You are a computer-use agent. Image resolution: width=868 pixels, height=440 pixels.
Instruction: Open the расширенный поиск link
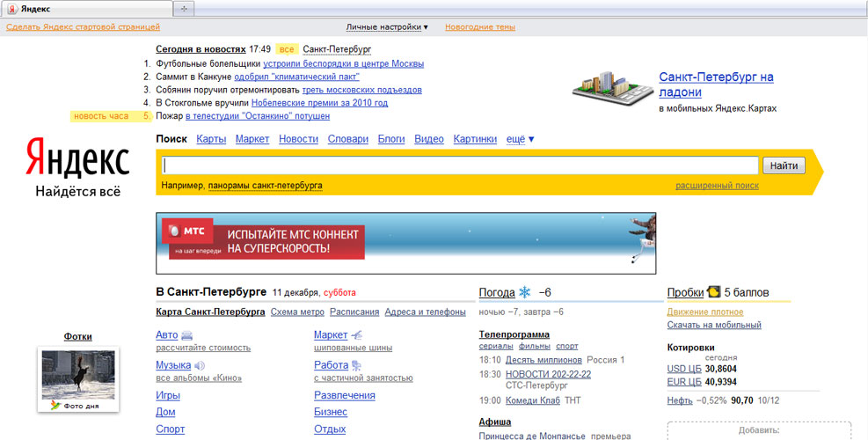pos(717,186)
